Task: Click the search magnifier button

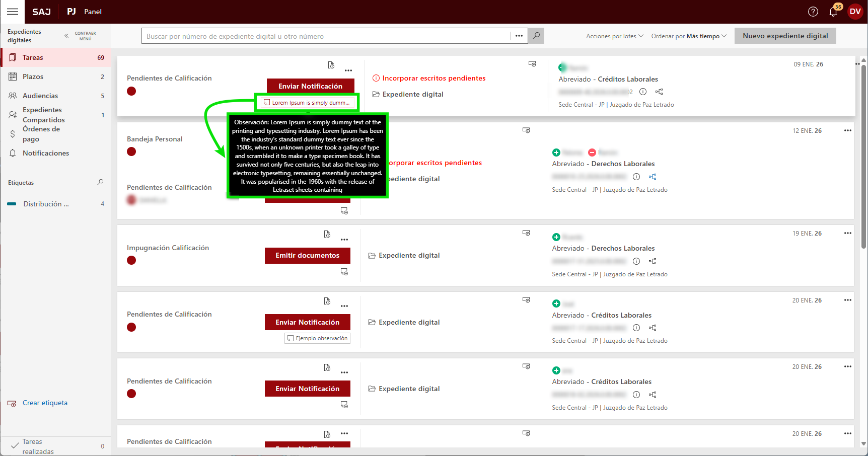Action: pos(536,36)
